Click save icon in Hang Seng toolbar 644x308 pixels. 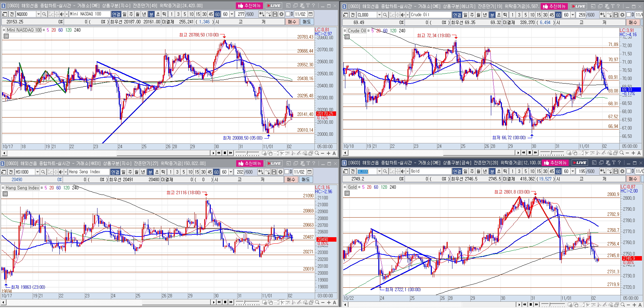tap(274, 172)
